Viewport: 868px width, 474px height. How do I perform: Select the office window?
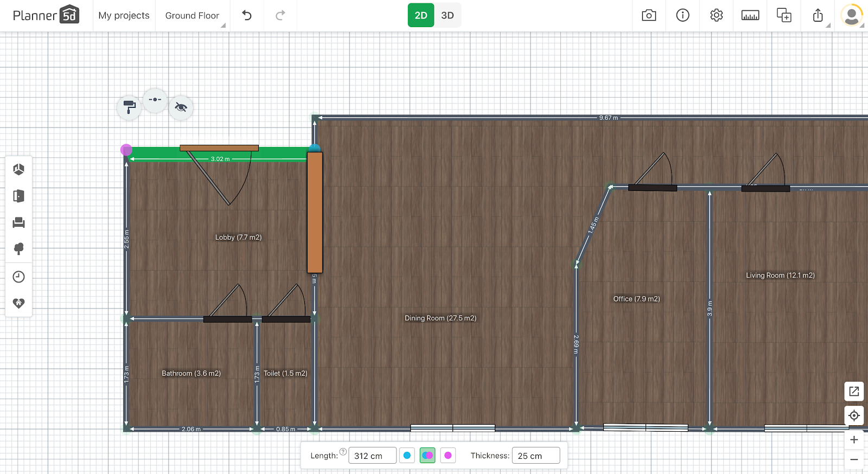click(646, 427)
